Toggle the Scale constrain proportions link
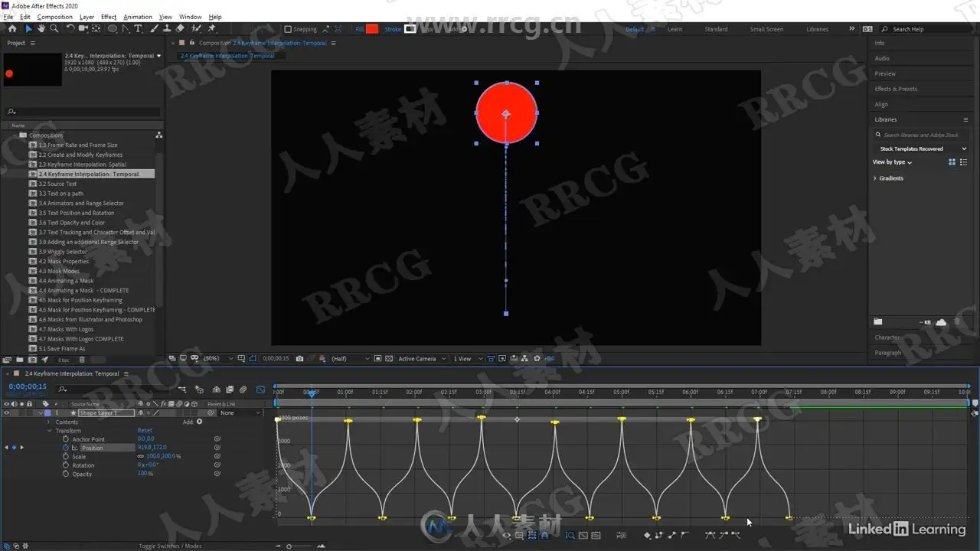The image size is (980, 551). pyautogui.click(x=140, y=456)
